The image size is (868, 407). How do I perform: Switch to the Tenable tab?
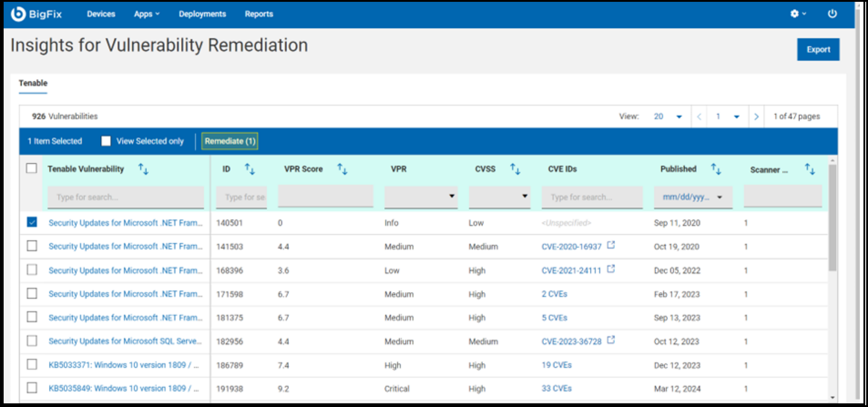pyautogui.click(x=33, y=83)
